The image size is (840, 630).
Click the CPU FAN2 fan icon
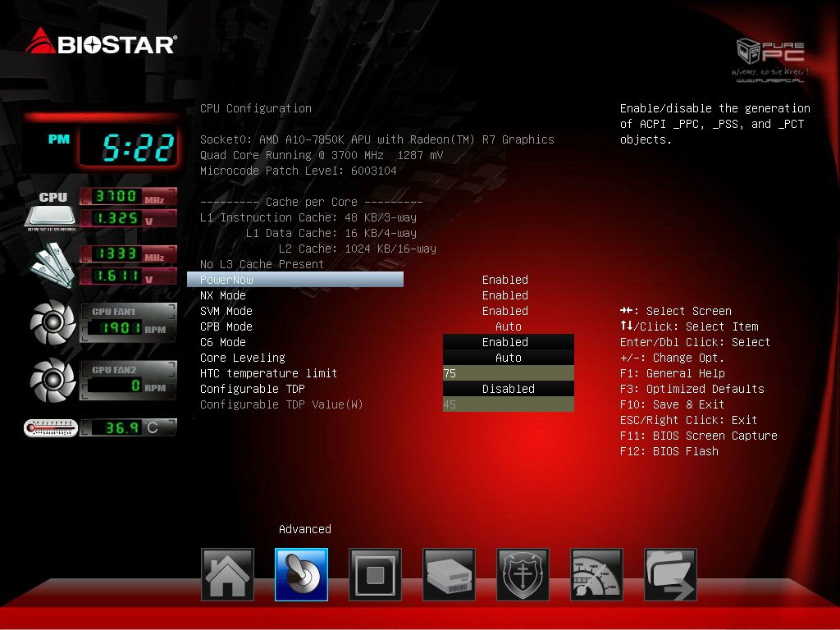52,381
